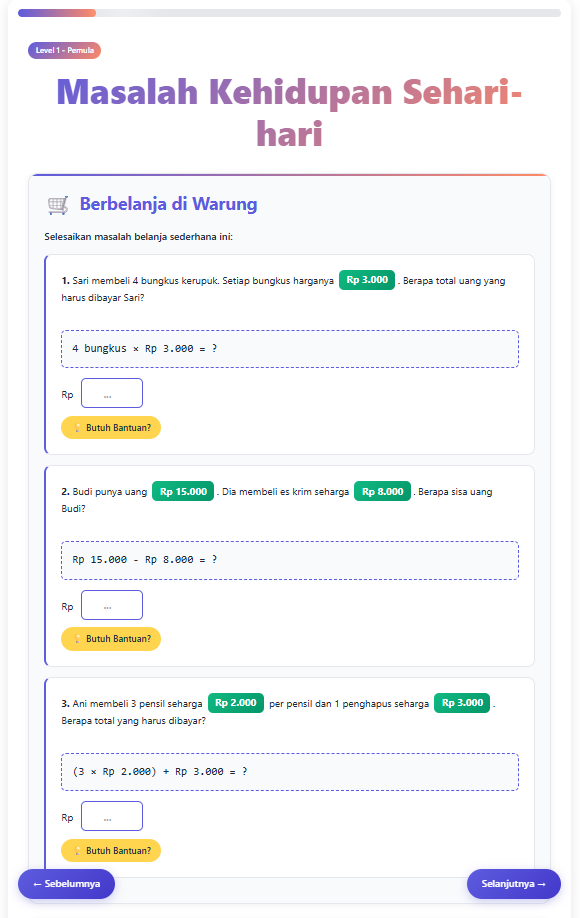Viewport: 580px width, 918px height.
Task: Click the lesson progress bar at top
Action: pos(289,13)
